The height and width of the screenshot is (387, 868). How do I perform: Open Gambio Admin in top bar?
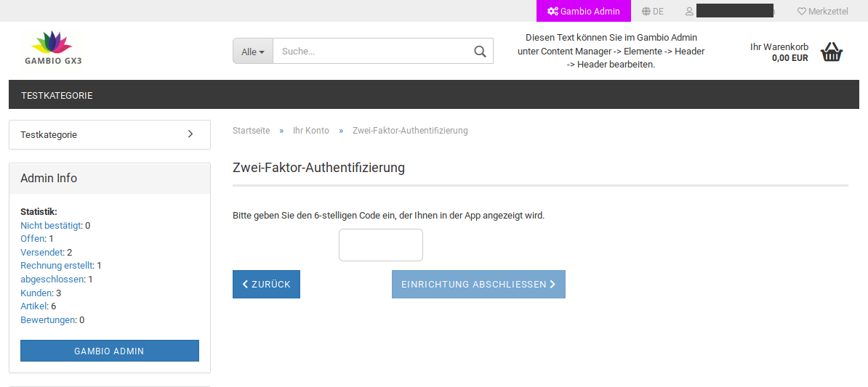pos(584,12)
